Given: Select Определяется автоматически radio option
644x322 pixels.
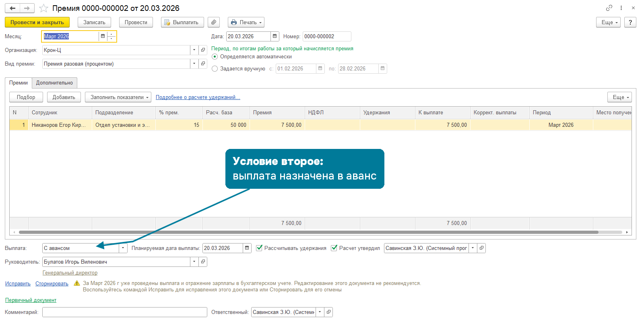Looking at the screenshot, I should click(215, 57).
